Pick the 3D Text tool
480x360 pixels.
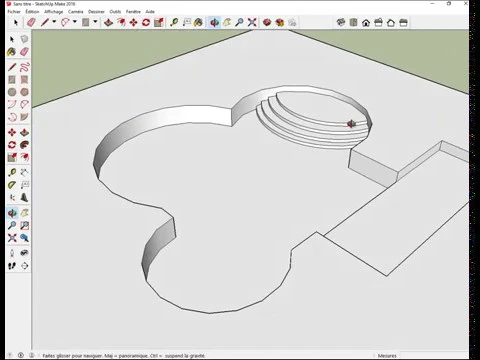(x=24, y=197)
